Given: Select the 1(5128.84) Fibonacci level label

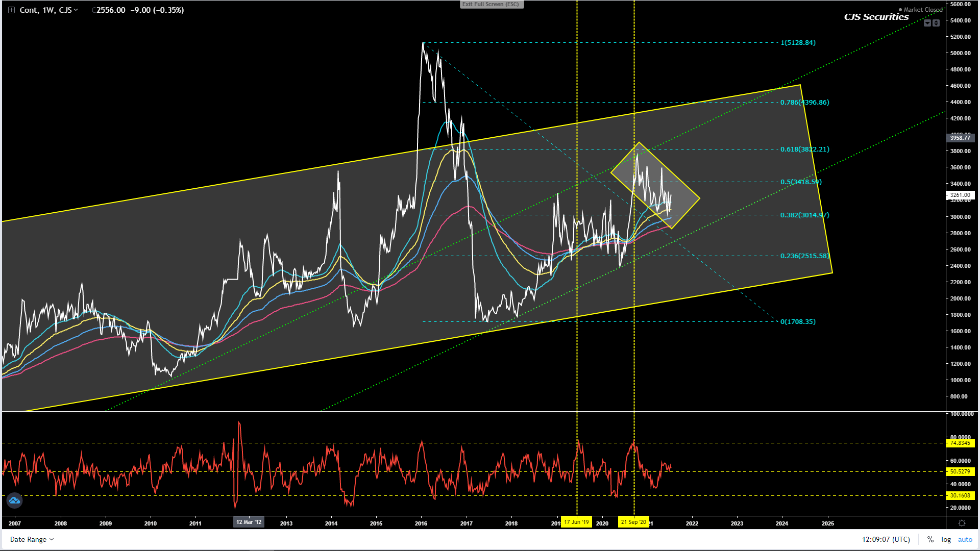Looking at the screenshot, I should click(x=798, y=43).
